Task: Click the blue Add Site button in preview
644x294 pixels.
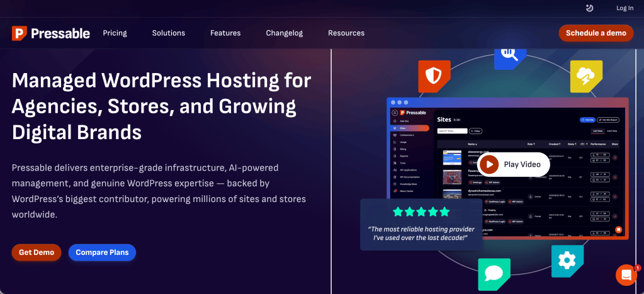Action: click(587, 120)
